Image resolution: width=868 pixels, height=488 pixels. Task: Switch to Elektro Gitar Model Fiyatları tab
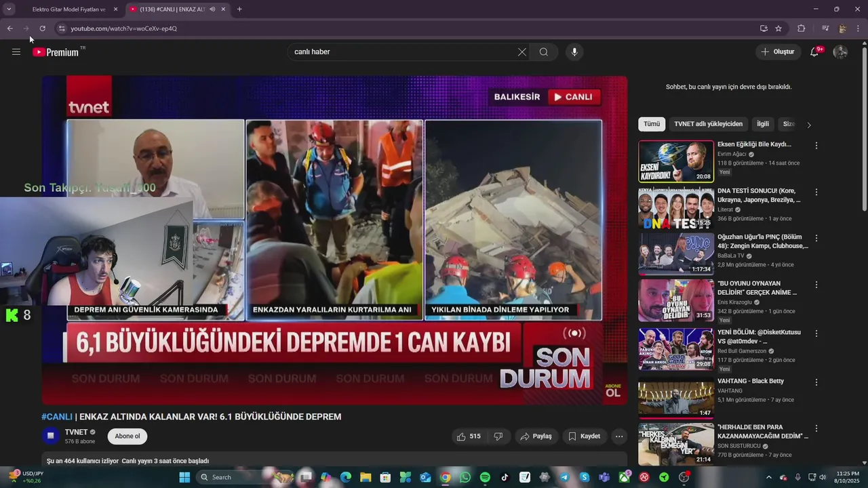tap(68, 9)
